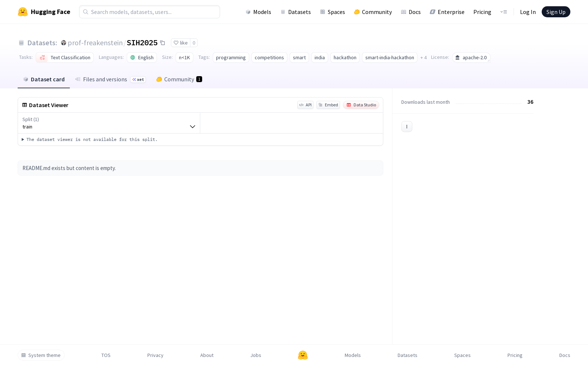Open Docs in top navigation
588x368 pixels.
point(411,12)
